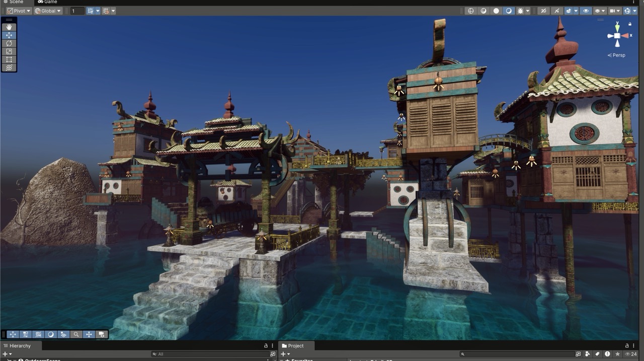Open the scene camera settings dropdown
The image size is (644, 361).
(x=615, y=11)
